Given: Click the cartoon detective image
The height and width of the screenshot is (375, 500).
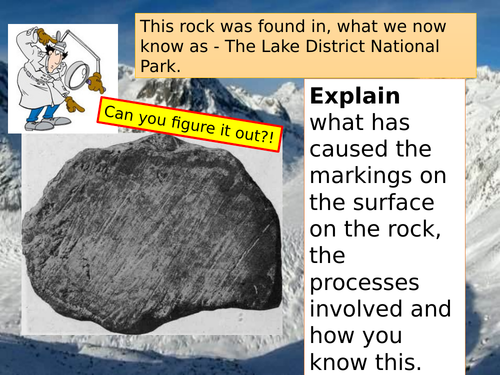Looking at the screenshot, I should (63, 79).
